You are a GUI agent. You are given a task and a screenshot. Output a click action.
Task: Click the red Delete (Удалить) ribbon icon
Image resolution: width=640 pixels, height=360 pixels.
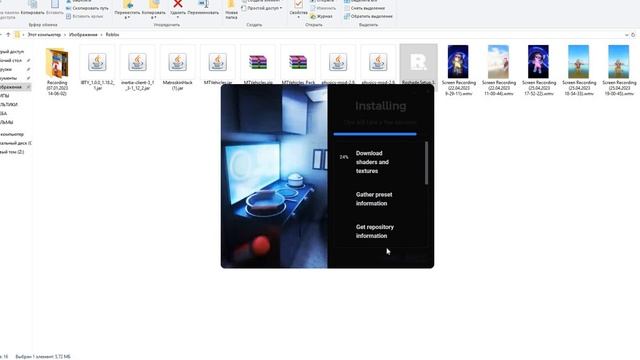point(178,5)
